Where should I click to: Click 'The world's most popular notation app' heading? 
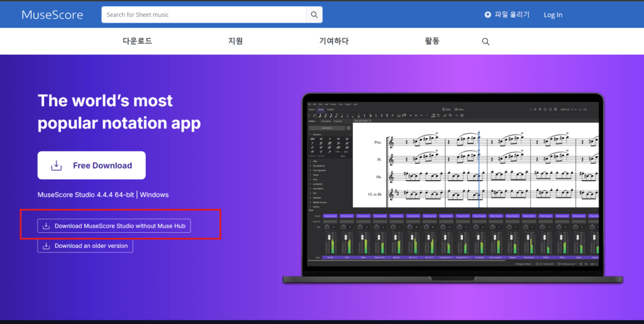click(119, 112)
